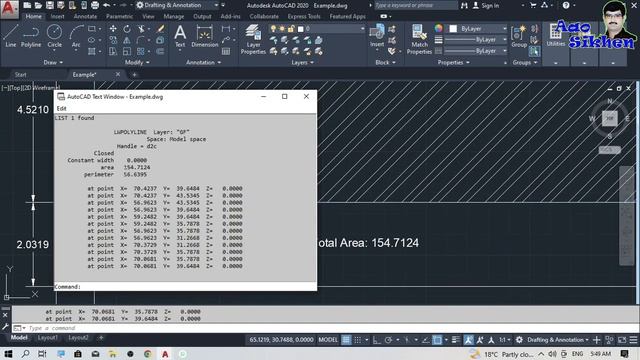Expand the Properties panel title
Viewport: 640px width, 360px height.
[x=453, y=62]
